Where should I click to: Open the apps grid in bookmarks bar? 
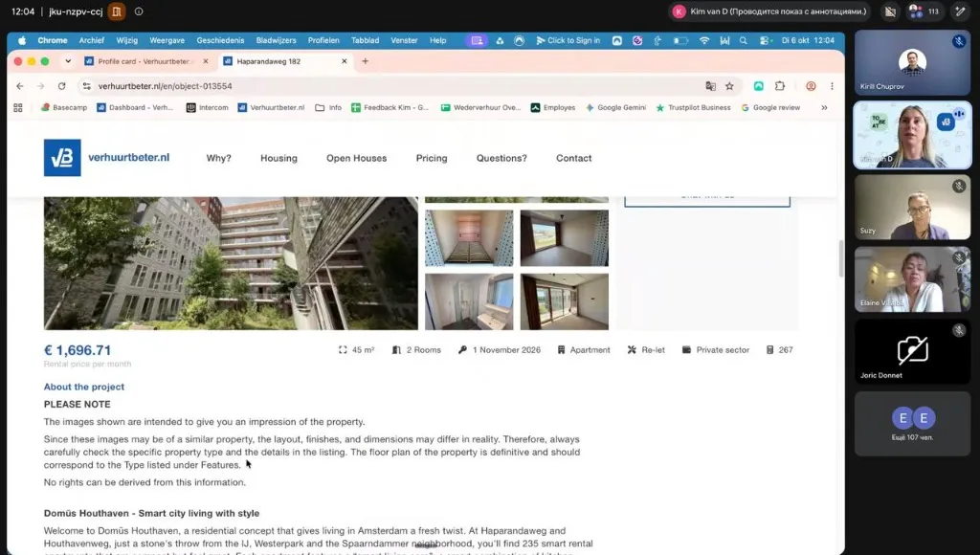tap(18, 107)
